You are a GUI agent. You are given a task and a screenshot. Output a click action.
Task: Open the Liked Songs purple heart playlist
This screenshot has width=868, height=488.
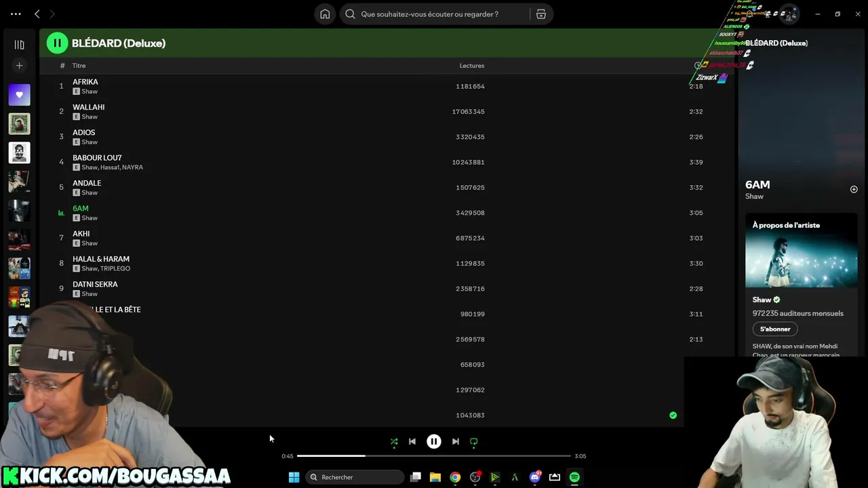click(x=19, y=95)
